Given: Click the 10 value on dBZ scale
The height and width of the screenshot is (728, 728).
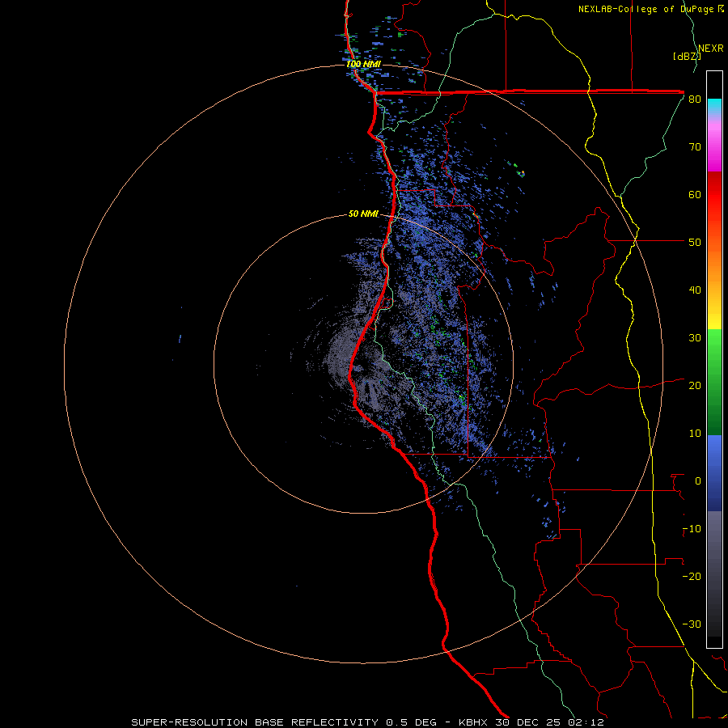Looking at the screenshot, I should pos(695,434).
